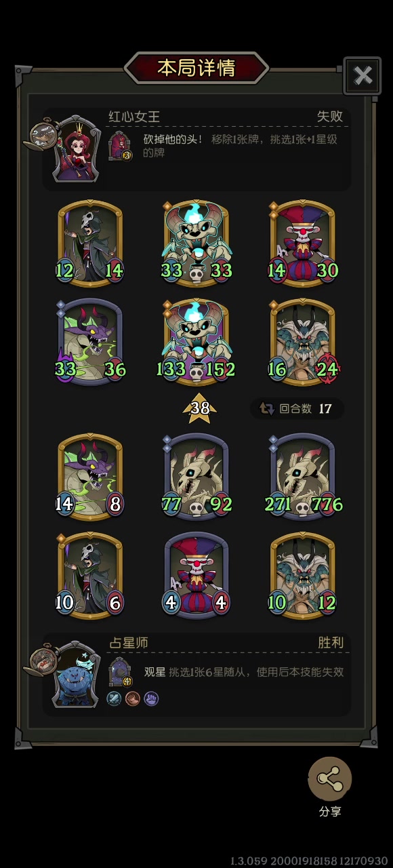Close the 本局详情 panel
Viewport: 393px width, 868px height.
(x=363, y=76)
